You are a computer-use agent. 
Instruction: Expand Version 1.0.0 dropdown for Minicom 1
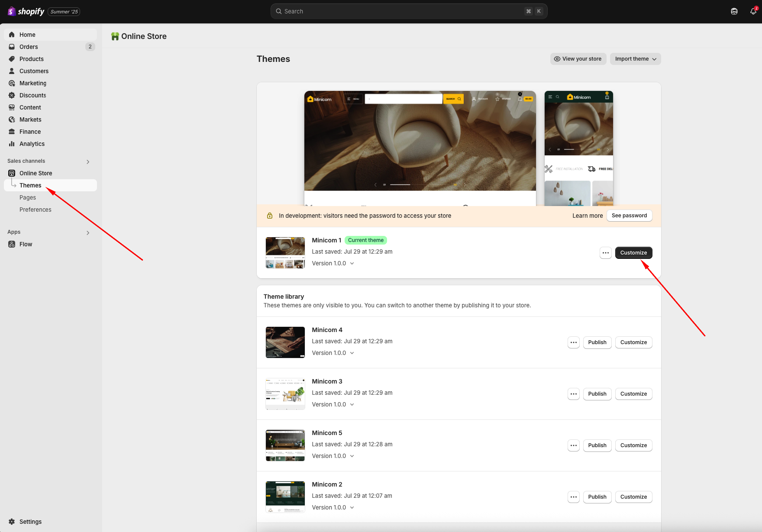333,263
